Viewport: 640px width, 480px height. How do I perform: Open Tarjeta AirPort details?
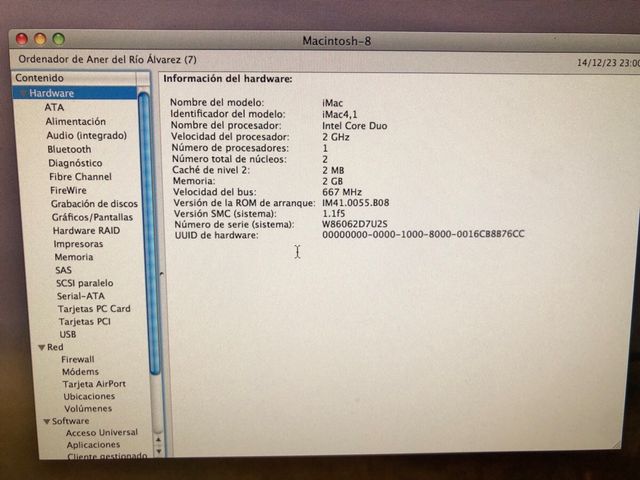point(94,384)
